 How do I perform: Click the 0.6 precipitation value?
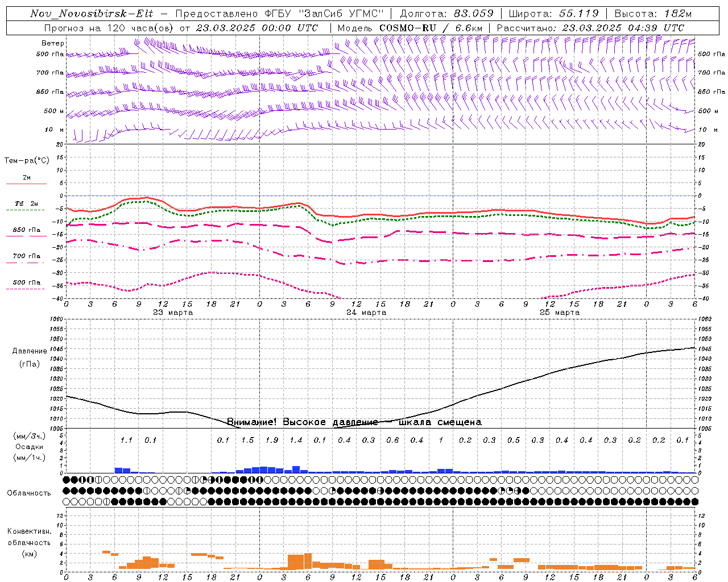click(x=392, y=440)
